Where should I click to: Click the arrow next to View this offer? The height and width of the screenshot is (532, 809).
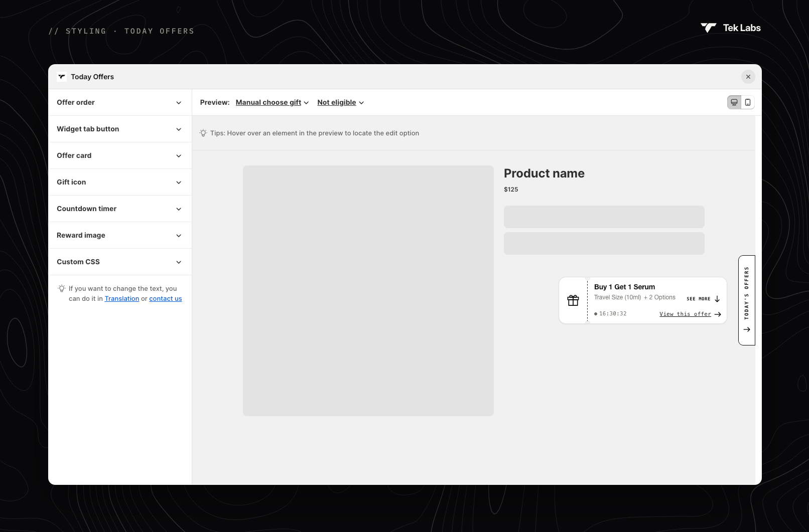pyautogui.click(x=718, y=314)
